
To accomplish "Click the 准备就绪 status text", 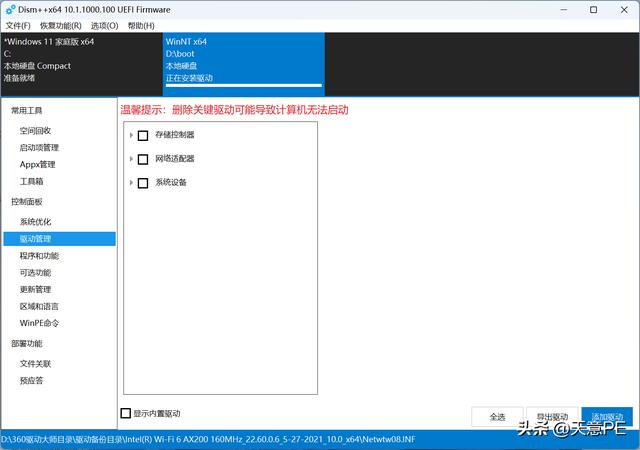I will click(19, 78).
